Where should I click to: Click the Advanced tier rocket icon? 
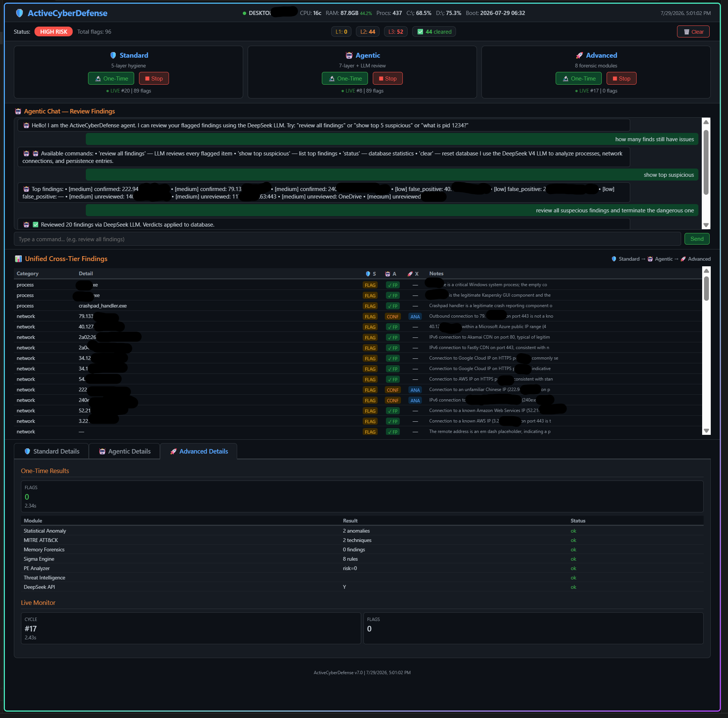coord(580,55)
